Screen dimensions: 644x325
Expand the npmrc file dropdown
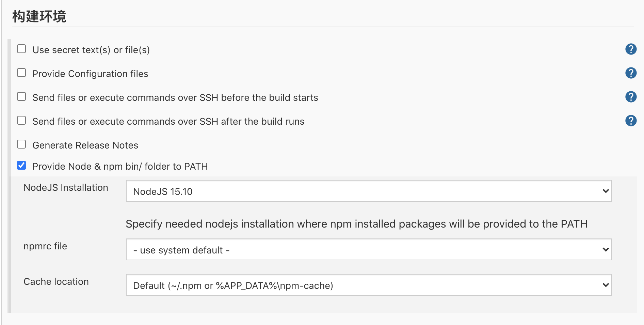[x=369, y=250]
